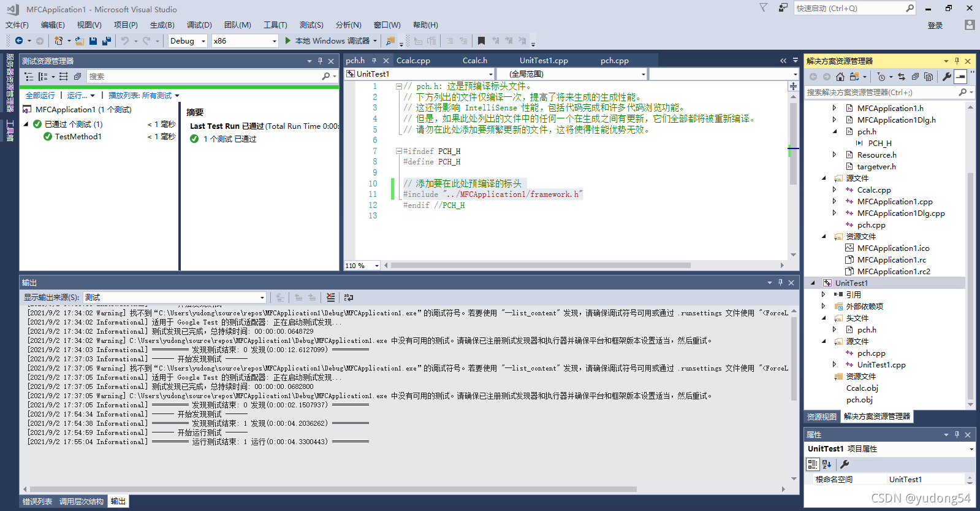
Task: Pin the test explorer panel
Action: (x=320, y=61)
